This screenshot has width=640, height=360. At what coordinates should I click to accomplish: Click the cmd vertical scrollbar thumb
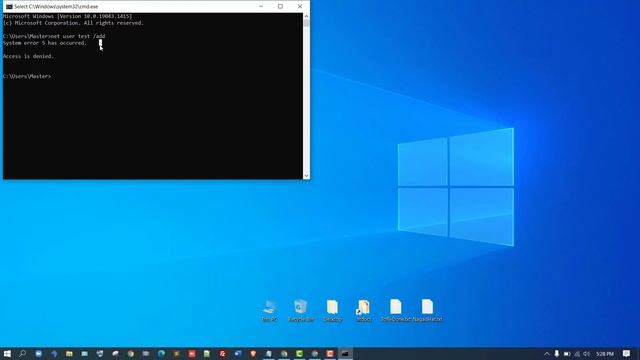tap(306, 23)
